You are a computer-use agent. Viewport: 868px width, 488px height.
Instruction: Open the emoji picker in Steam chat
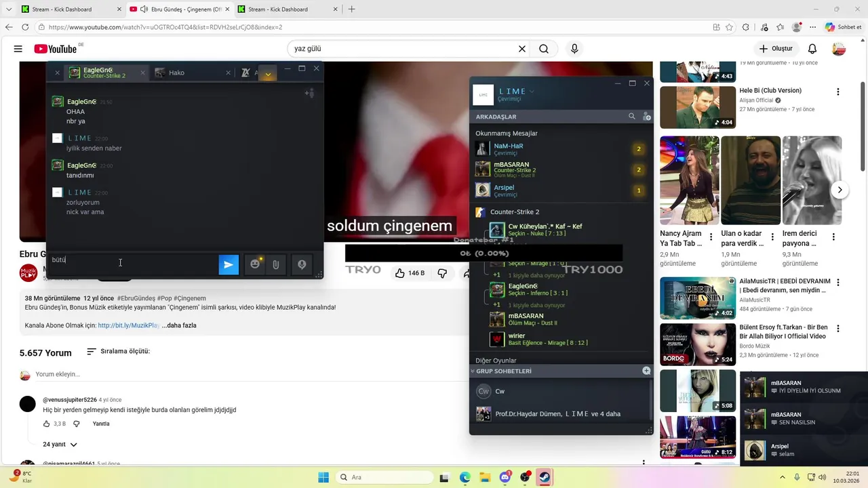(x=255, y=264)
